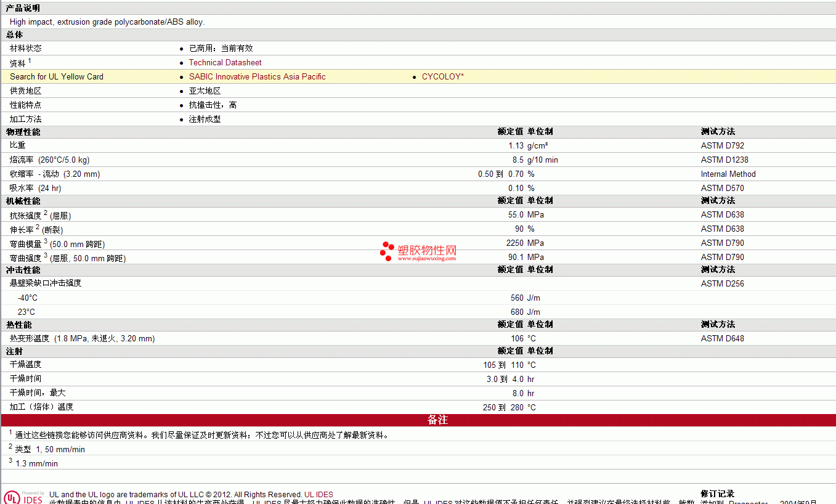This screenshot has height=504, width=836.
Task: Click the 吸水率 (24 hr) row label
Action: pos(36,188)
